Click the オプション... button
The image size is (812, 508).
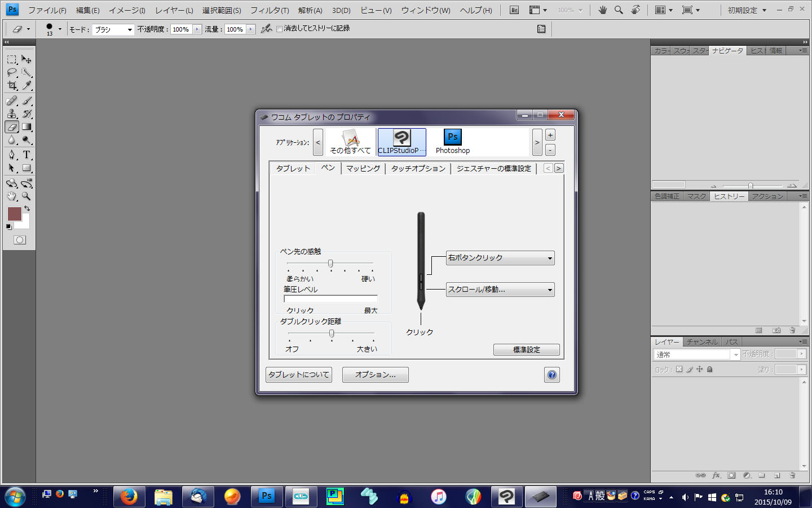[375, 375]
